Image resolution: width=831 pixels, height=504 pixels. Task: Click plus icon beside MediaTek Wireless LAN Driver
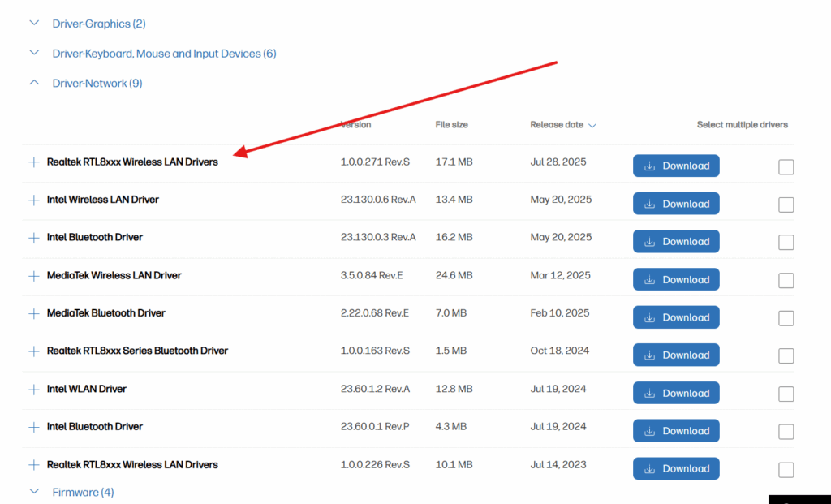(33, 276)
